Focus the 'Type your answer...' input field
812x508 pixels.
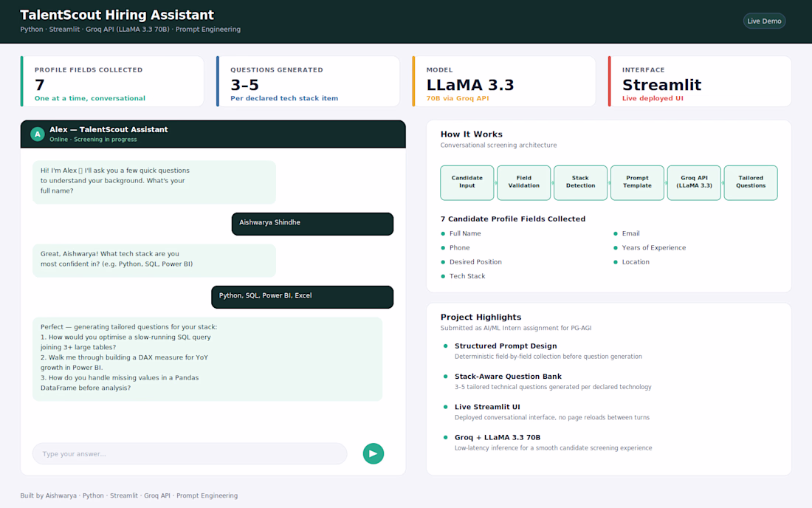(x=190, y=453)
